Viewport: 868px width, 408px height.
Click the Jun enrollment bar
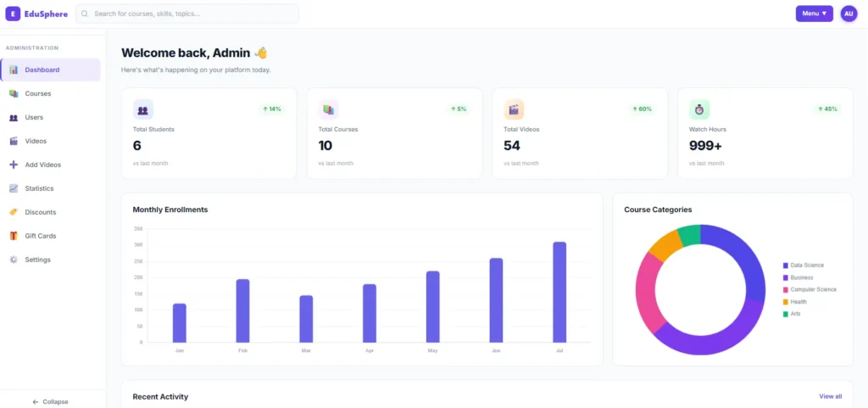(x=496, y=300)
